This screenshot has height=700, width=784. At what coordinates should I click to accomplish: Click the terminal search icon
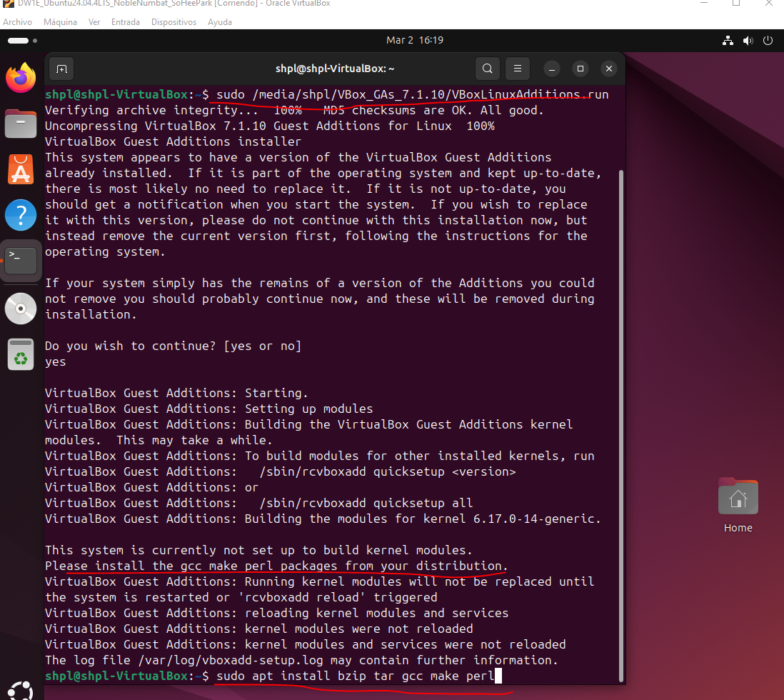click(488, 69)
